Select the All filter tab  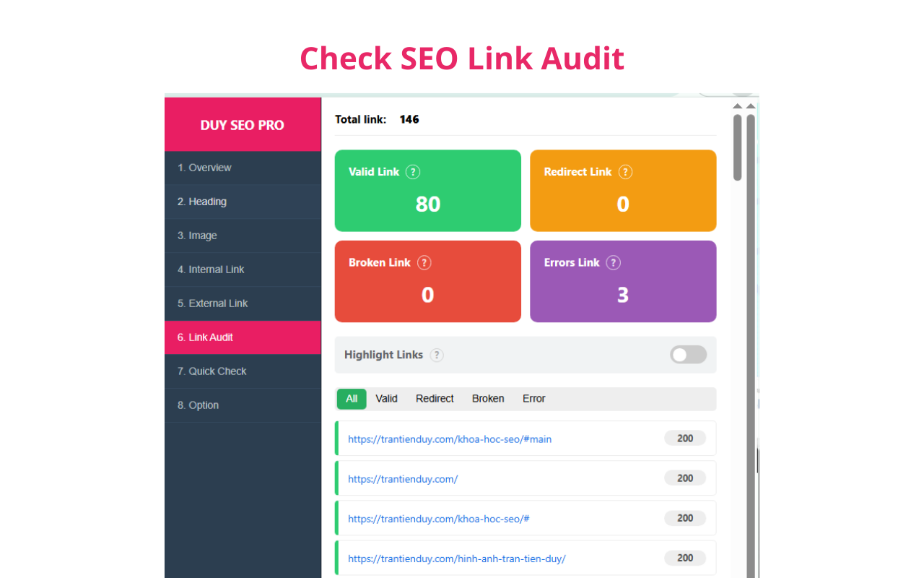351,398
